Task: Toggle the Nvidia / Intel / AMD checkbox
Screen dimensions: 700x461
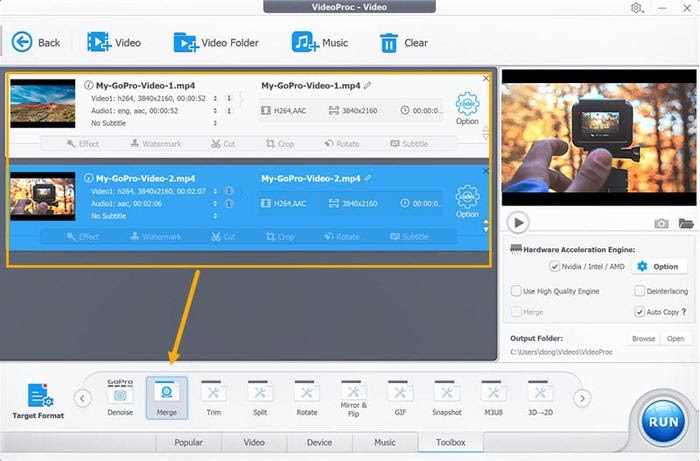Action: 554,266
